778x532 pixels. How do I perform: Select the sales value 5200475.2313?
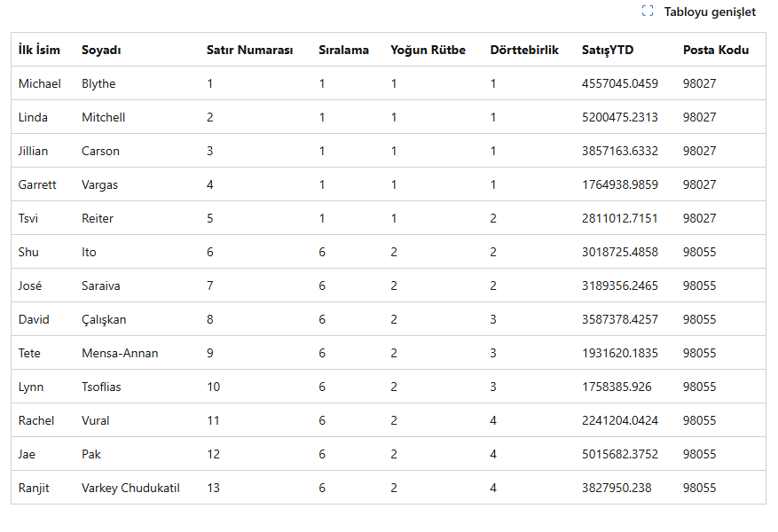[619, 117]
